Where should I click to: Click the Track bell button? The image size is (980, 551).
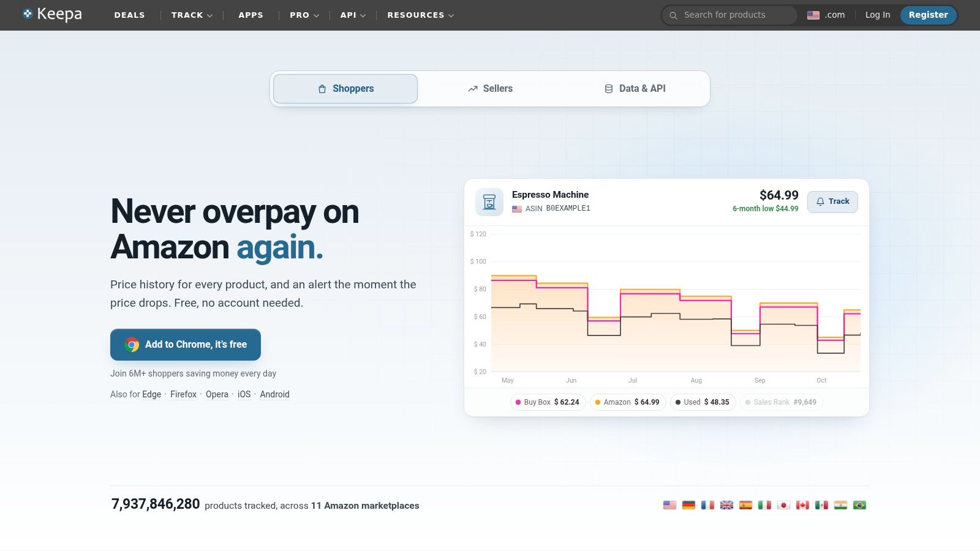point(832,201)
